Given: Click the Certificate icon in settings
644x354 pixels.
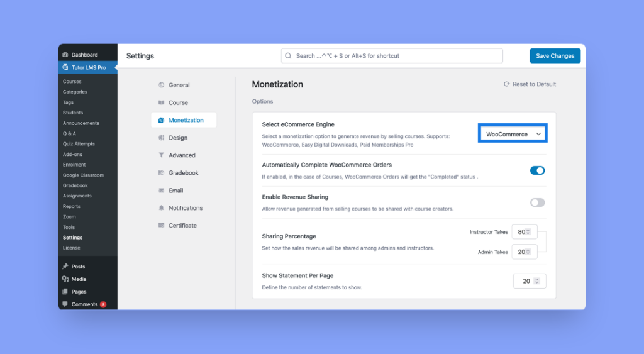Looking at the screenshot, I should tap(162, 226).
